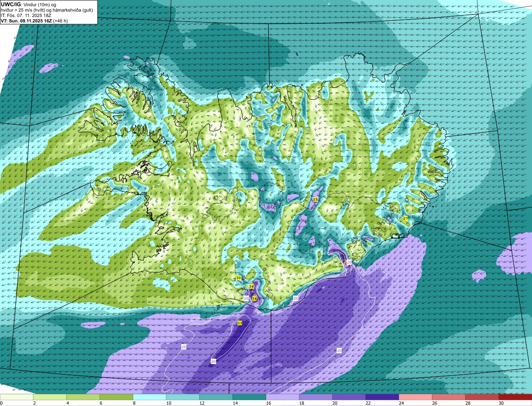The width and height of the screenshot is (532, 406).
Task: Select the legend tick label '20'
Action: (x=335, y=403)
